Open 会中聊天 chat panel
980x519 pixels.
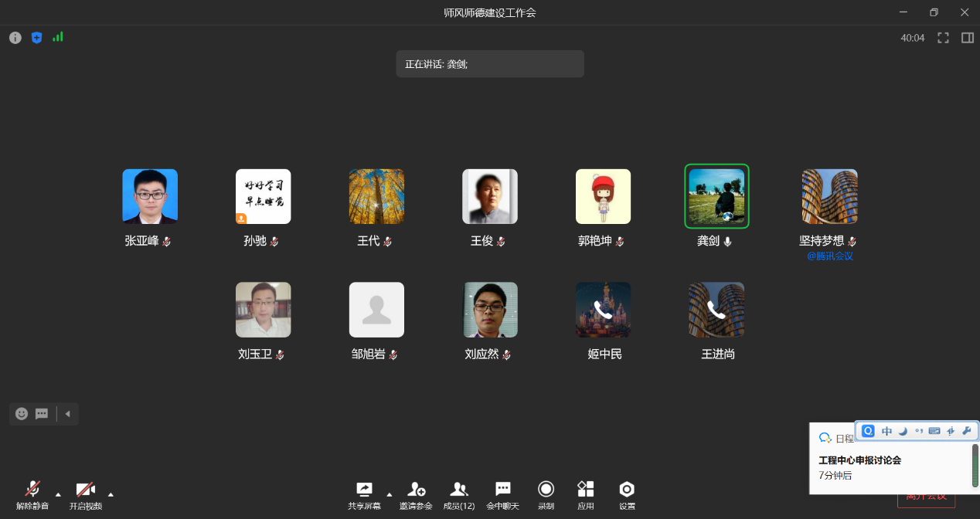502,494
